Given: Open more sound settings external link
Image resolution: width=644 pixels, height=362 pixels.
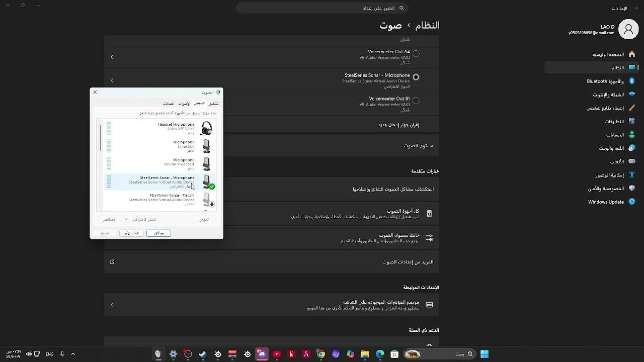Looking at the screenshot, I should pyautogui.click(x=112, y=262).
